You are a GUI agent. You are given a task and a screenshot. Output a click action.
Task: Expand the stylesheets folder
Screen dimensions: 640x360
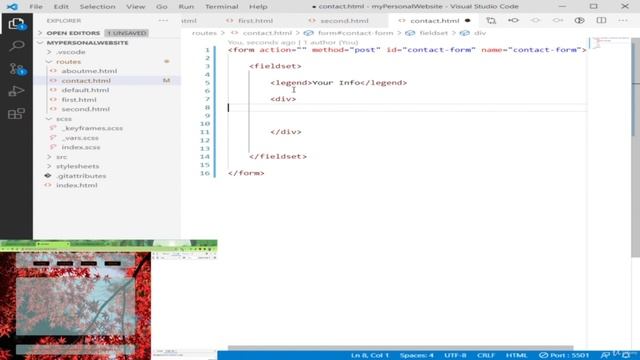click(78, 166)
